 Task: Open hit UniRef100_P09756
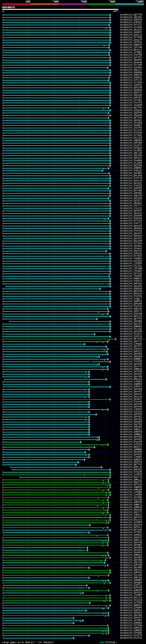pyautogui.click(x=131, y=55)
